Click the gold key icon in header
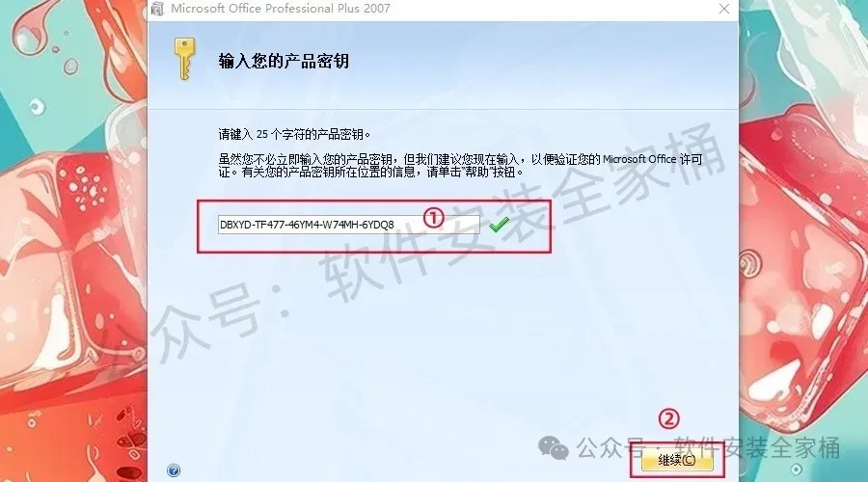Screen dimensions: 868x482 pyautogui.click(x=184, y=59)
